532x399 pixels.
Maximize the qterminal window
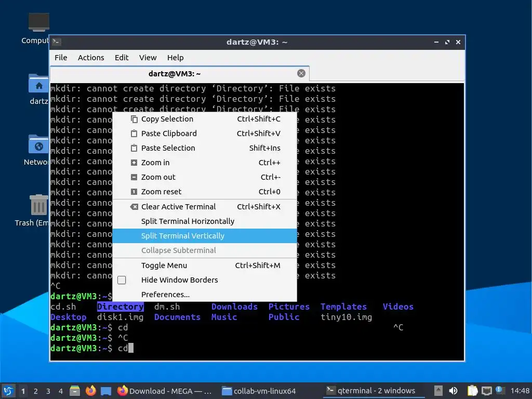447,42
